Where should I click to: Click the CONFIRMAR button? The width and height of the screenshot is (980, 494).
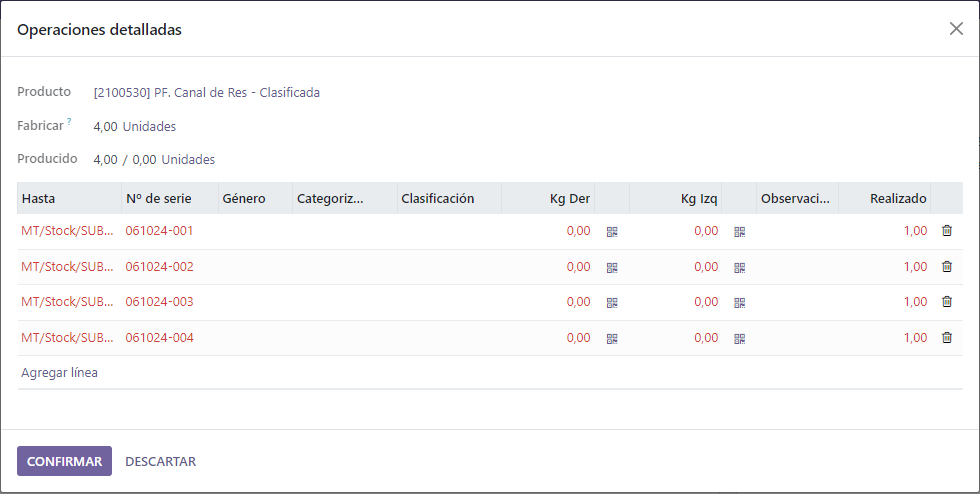64,461
